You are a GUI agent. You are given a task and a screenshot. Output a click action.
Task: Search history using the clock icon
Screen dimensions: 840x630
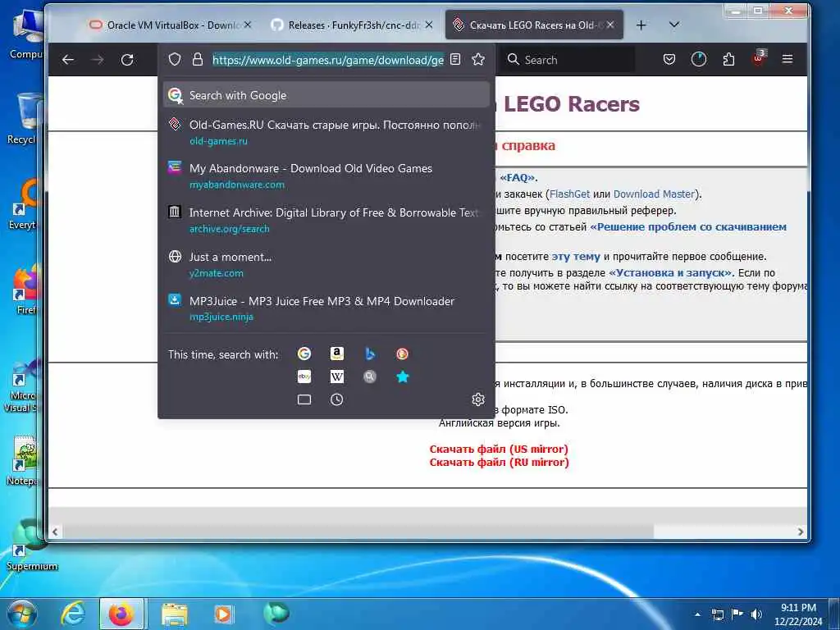click(336, 399)
